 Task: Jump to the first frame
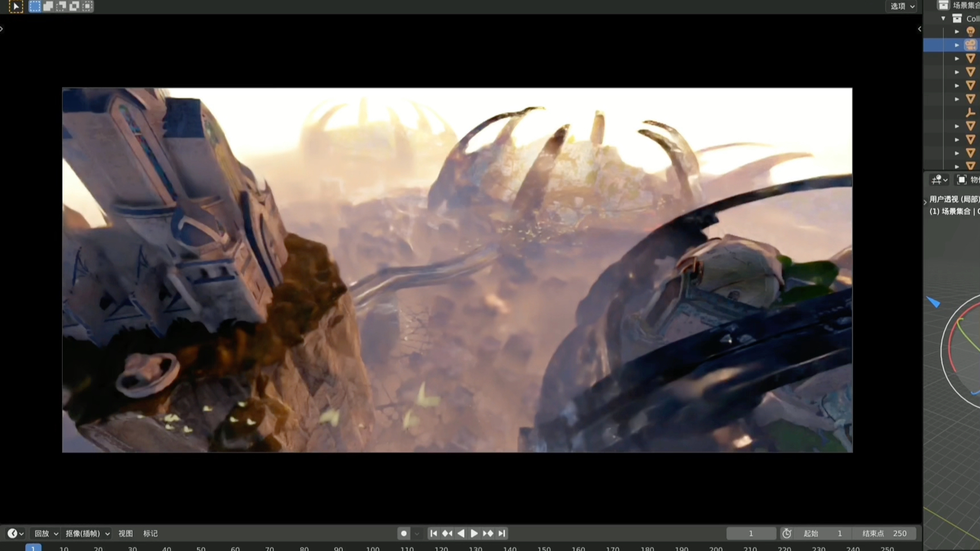(x=434, y=533)
